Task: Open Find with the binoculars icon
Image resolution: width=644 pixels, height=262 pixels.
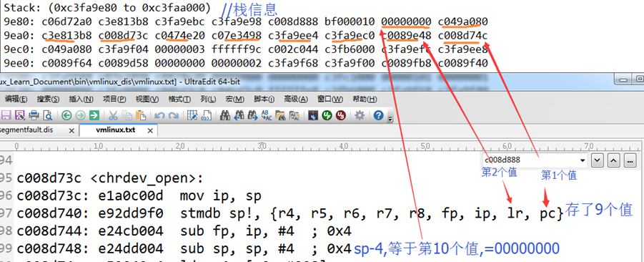Action: (x=224, y=115)
